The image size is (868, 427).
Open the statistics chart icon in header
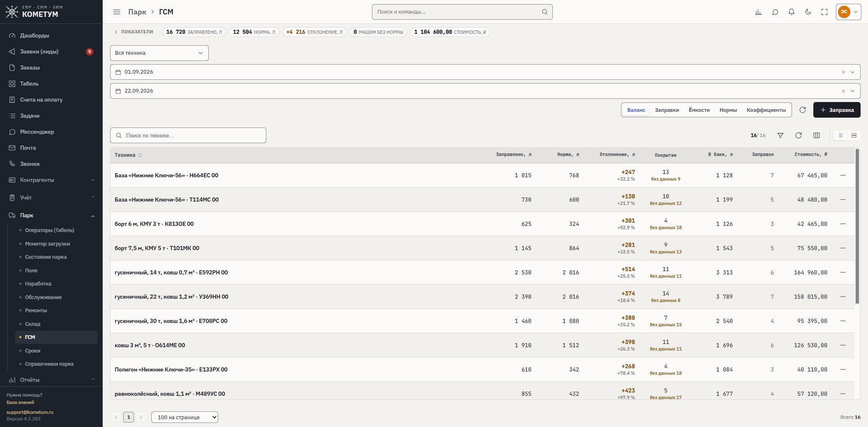pyautogui.click(x=759, y=12)
